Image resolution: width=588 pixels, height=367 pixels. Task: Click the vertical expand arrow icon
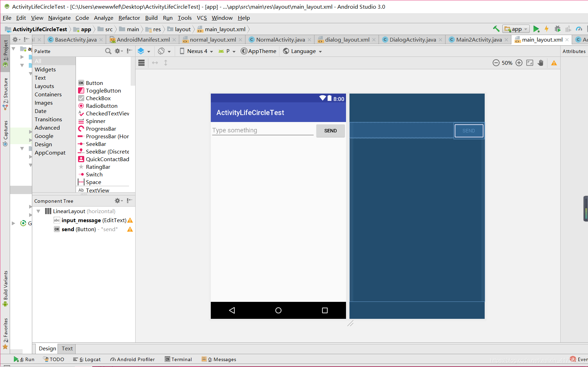coord(166,63)
